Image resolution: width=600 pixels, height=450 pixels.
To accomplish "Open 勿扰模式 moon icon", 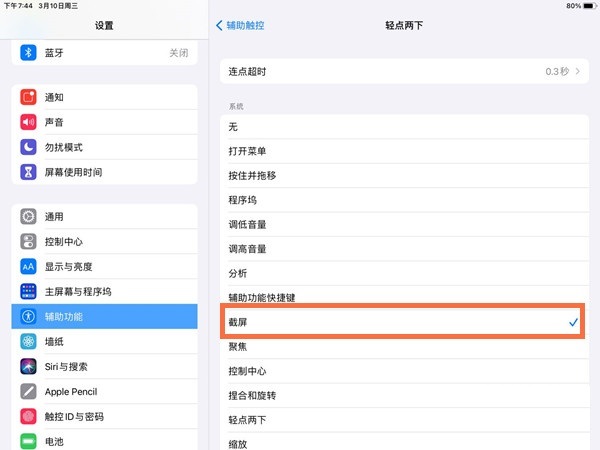I will [x=28, y=147].
